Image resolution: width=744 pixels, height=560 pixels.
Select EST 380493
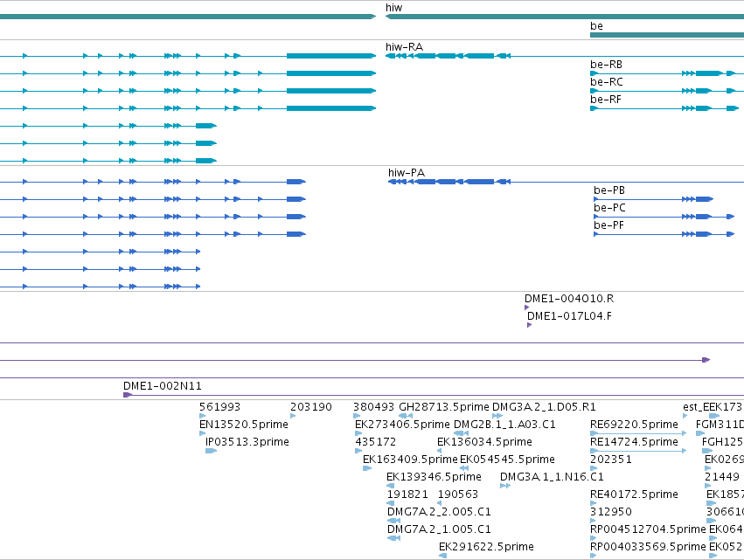point(373,407)
